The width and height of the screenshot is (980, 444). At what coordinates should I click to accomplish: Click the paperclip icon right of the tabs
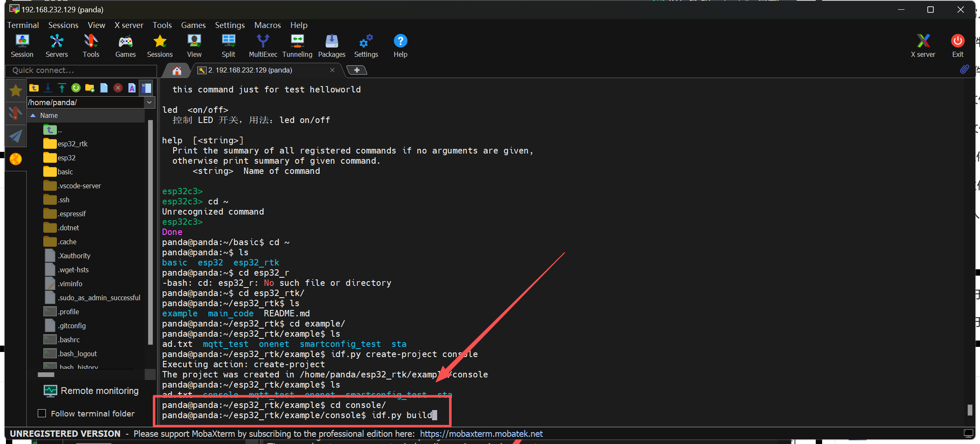(964, 69)
